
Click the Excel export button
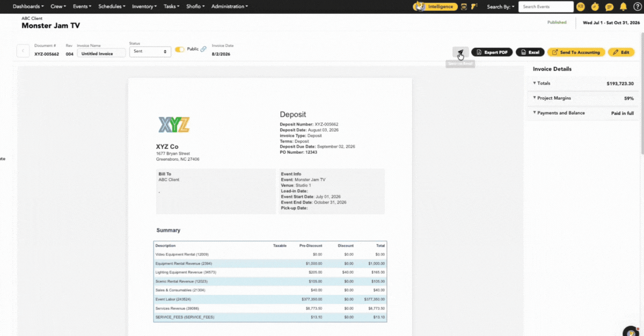530,52
